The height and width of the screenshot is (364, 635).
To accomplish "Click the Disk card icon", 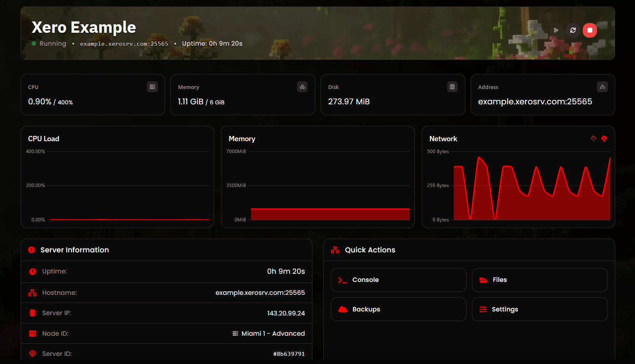I will [x=452, y=87].
